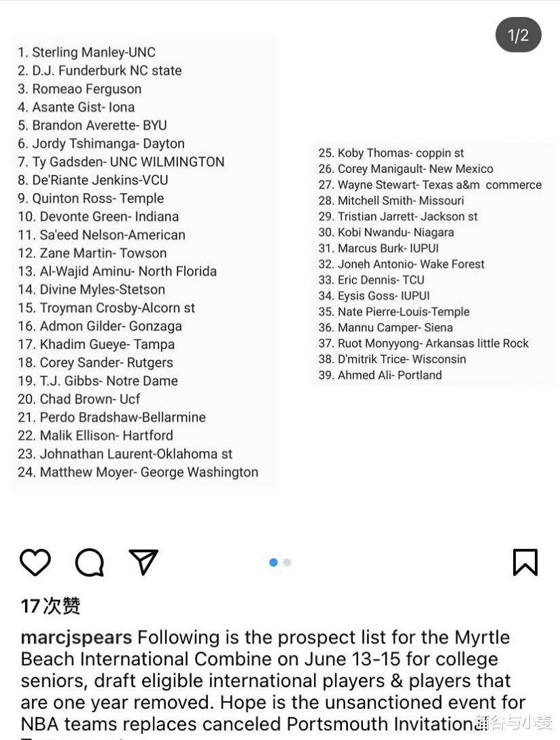Click the Admon Gilder- Gonzaga entry
The height and width of the screenshot is (740, 560).
click(x=100, y=326)
